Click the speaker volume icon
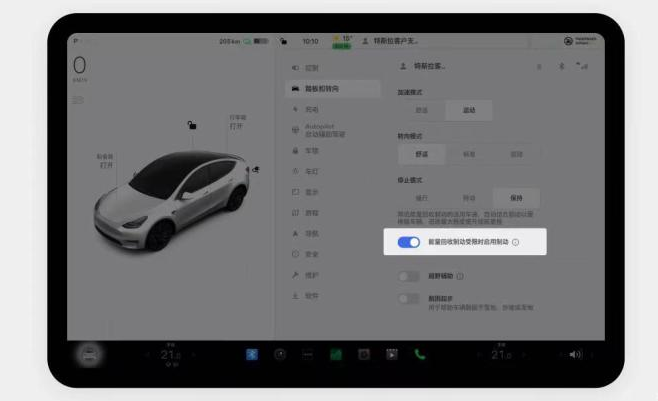Image resolution: width=658 pixels, height=401 pixels. click(x=575, y=354)
